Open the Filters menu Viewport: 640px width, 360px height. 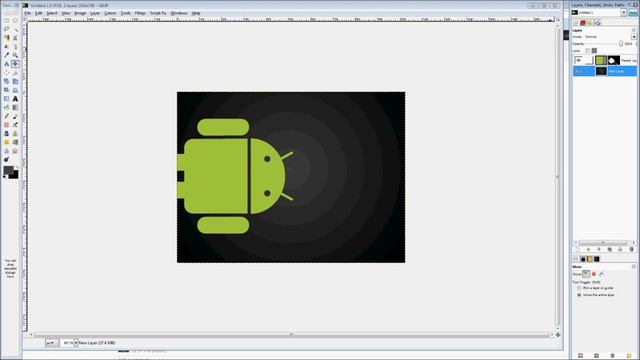[x=140, y=13]
